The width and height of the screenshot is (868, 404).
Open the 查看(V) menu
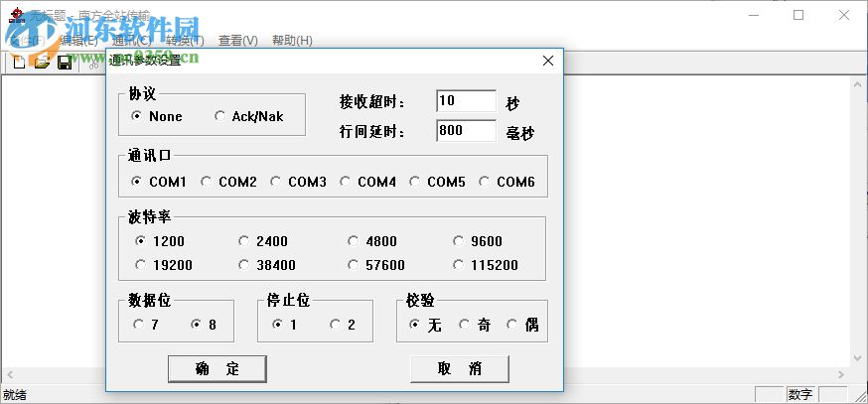point(238,41)
